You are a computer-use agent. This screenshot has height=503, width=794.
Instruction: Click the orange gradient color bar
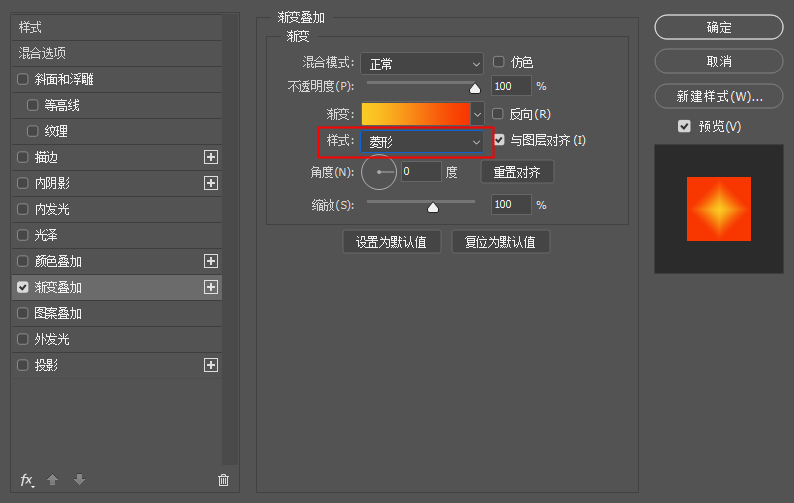coord(416,114)
